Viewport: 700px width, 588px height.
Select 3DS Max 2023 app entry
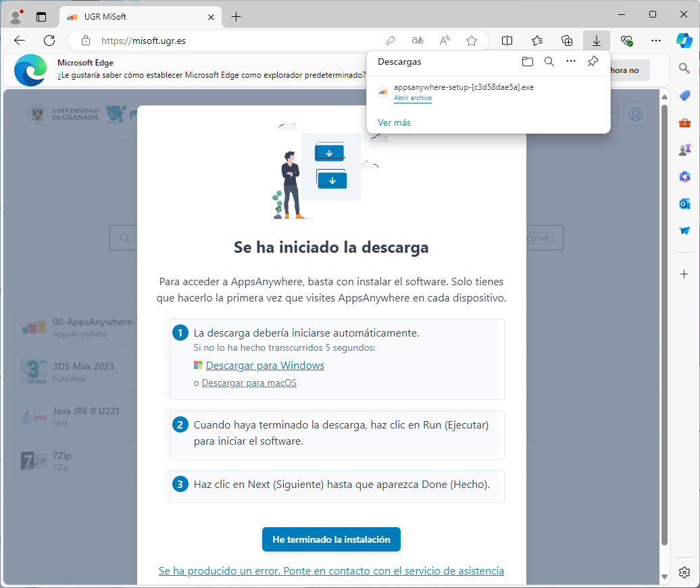coord(76,372)
